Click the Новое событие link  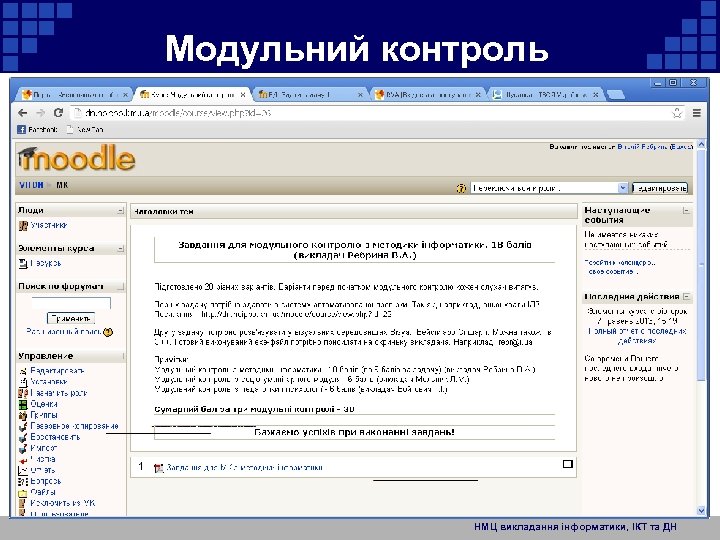tap(611, 272)
